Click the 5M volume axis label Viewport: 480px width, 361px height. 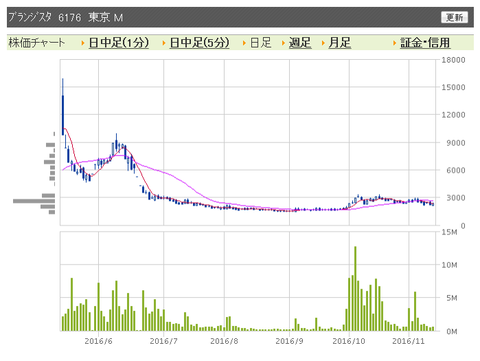pyautogui.click(x=452, y=298)
